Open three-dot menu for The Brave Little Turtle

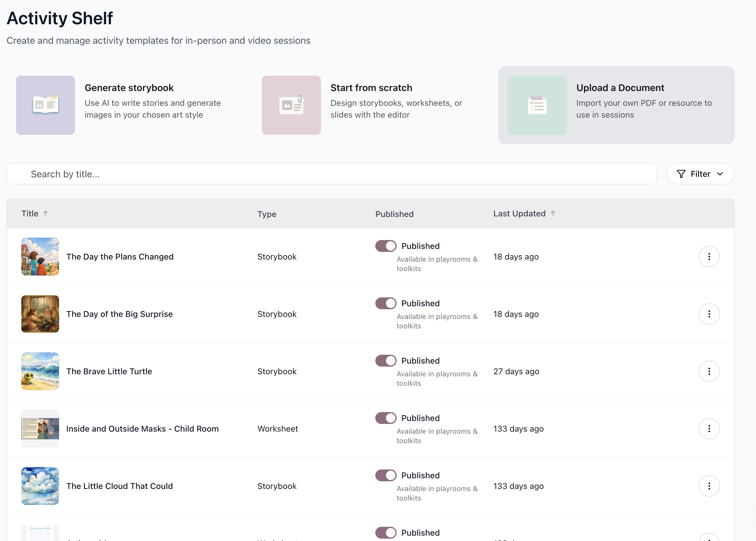pos(709,371)
